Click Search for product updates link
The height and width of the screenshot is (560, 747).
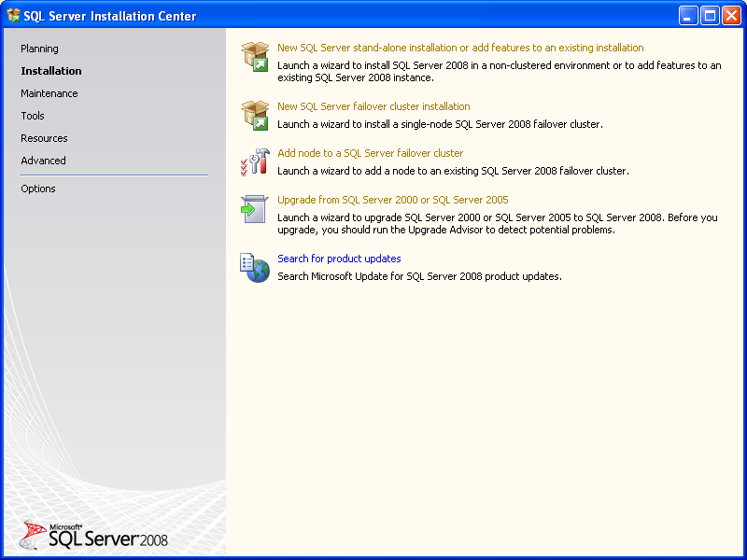click(x=339, y=259)
